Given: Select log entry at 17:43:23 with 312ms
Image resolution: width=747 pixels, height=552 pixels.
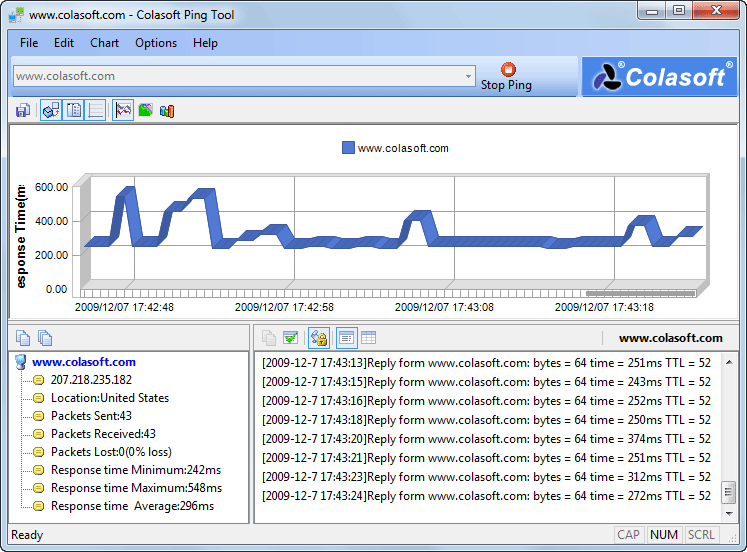Looking at the screenshot, I should pyautogui.click(x=486, y=477).
